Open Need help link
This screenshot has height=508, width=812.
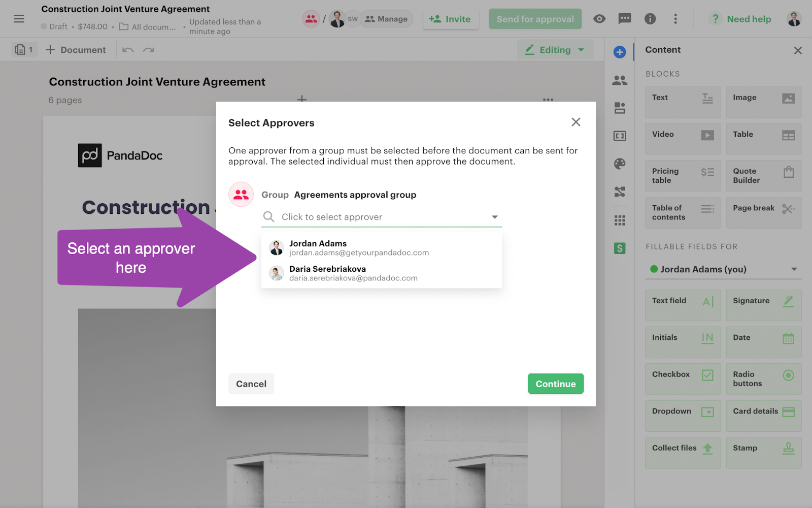741,19
